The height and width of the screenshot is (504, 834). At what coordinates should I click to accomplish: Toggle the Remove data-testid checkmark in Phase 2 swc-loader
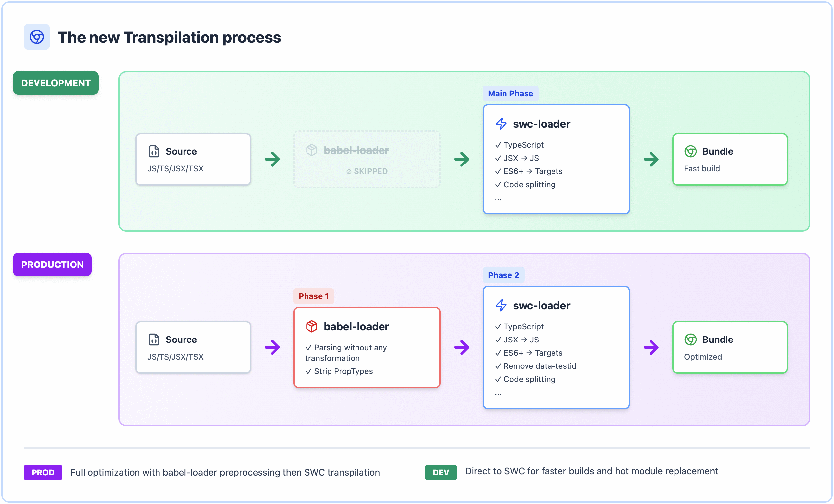point(498,366)
